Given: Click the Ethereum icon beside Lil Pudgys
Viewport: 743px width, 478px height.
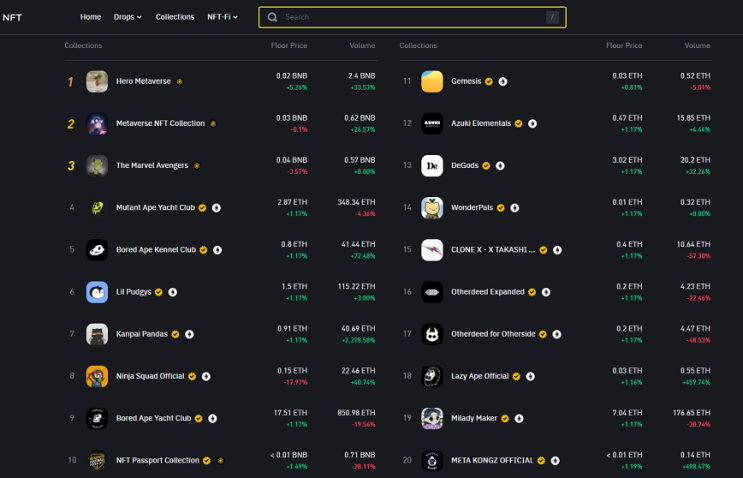Looking at the screenshot, I should pos(172,292).
